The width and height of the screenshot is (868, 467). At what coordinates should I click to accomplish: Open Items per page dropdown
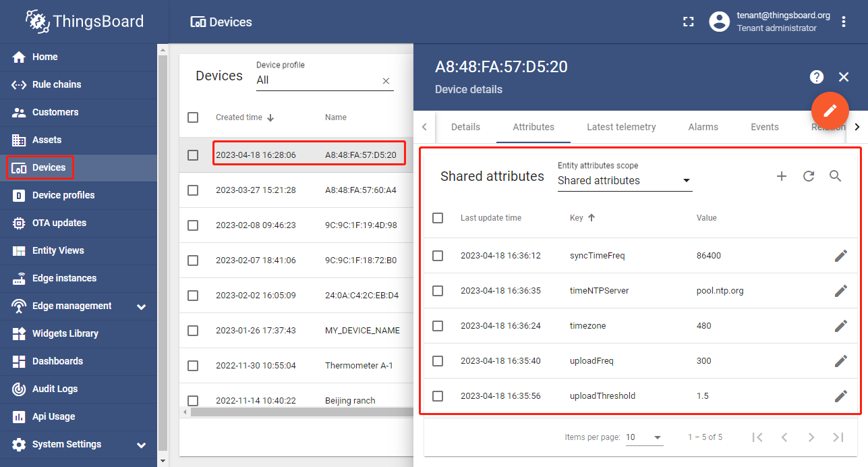click(x=644, y=437)
